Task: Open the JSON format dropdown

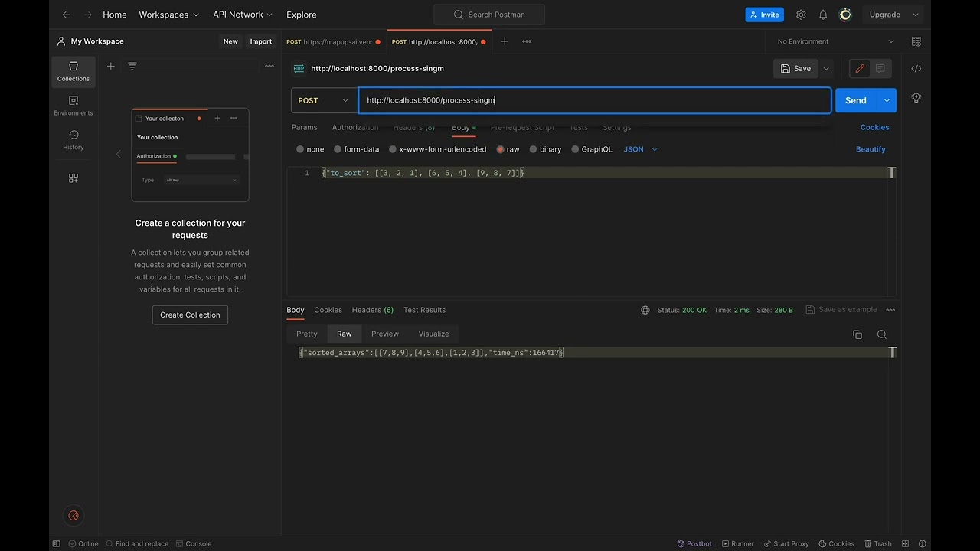Action: pyautogui.click(x=640, y=149)
